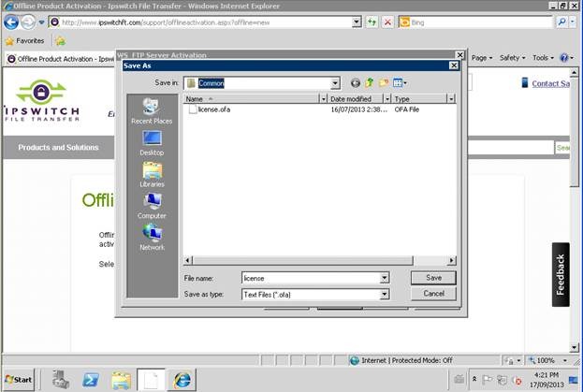Click the File name input field
This screenshot has height=392, width=583.
point(311,278)
